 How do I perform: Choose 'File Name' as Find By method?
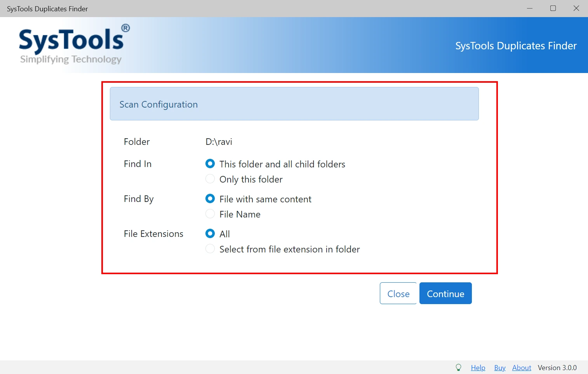pyautogui.click(x=210, y=214)
